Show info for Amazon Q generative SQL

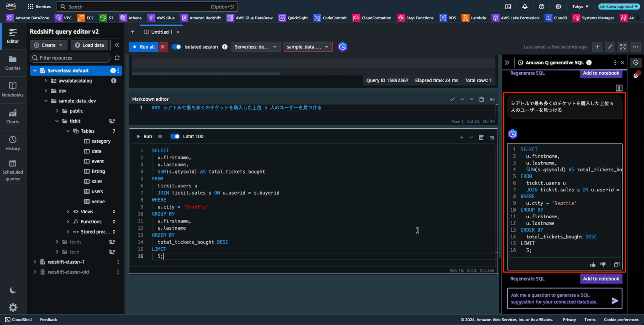[x=589, y=62]
